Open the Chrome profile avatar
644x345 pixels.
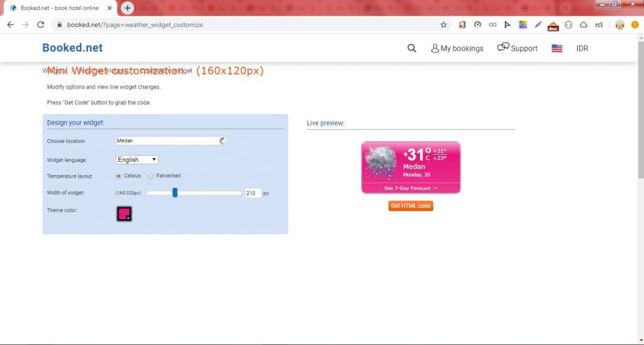(x=619, y=25)
